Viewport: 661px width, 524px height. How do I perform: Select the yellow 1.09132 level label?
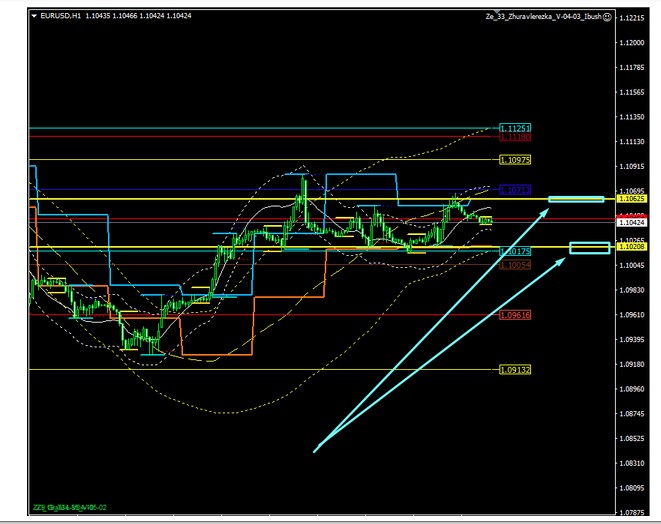coord(514,370)
